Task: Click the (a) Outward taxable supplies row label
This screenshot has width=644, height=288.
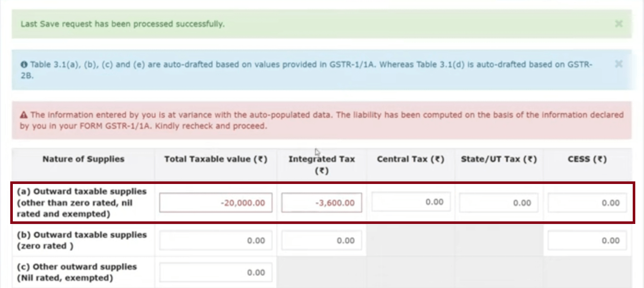Action: tap(82, 202)
